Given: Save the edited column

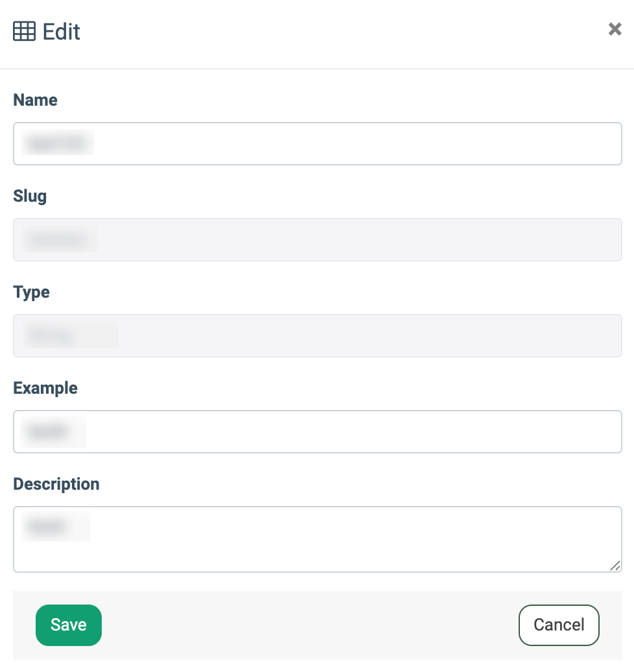Looking at the screenshot, I should point(69,625).
